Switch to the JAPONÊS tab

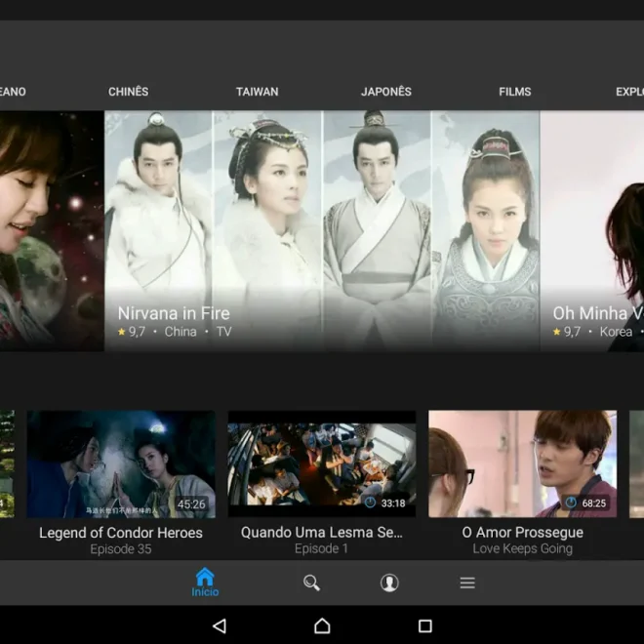click(386, 92)
